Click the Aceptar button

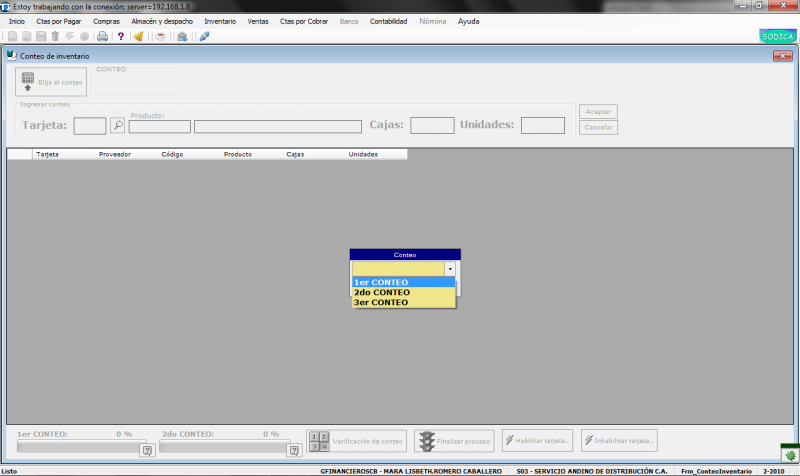[x=598, y=111]
